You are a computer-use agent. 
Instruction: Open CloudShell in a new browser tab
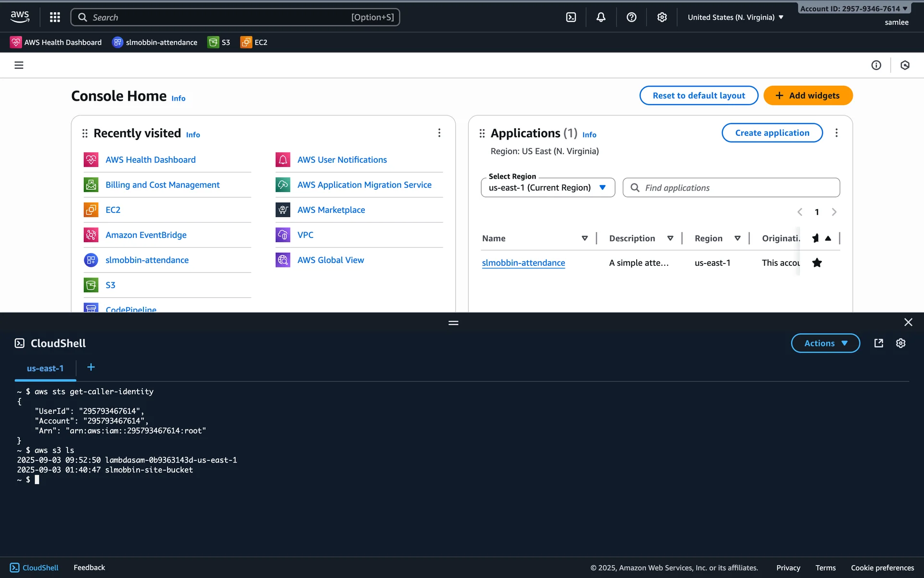[x=878, y=343]
